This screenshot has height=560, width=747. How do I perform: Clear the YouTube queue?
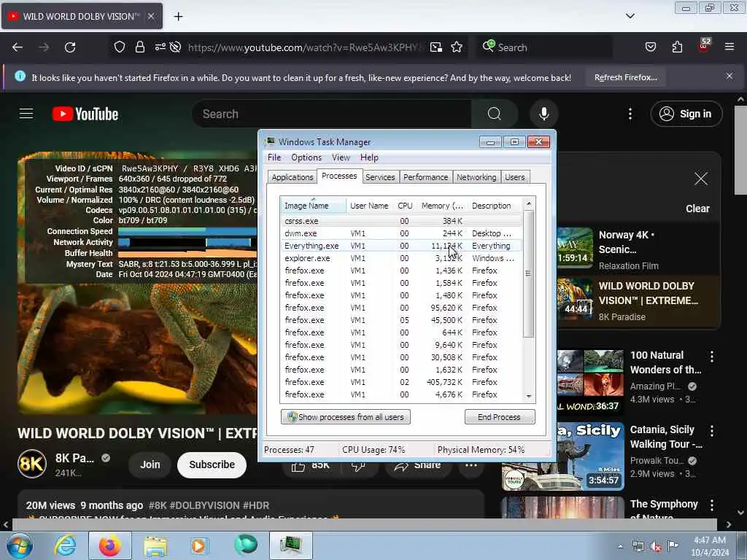[697, 209]
